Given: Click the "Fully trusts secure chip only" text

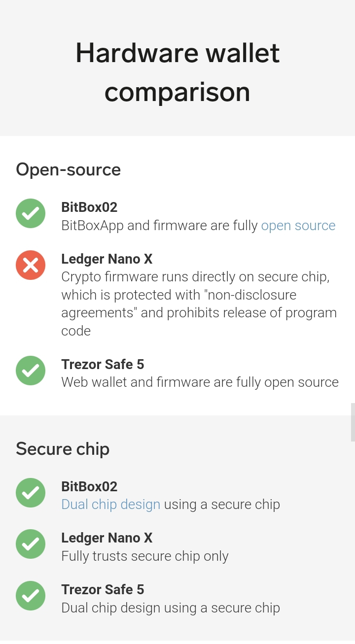Looking at the screenshot, I should [x=145, y=556].
